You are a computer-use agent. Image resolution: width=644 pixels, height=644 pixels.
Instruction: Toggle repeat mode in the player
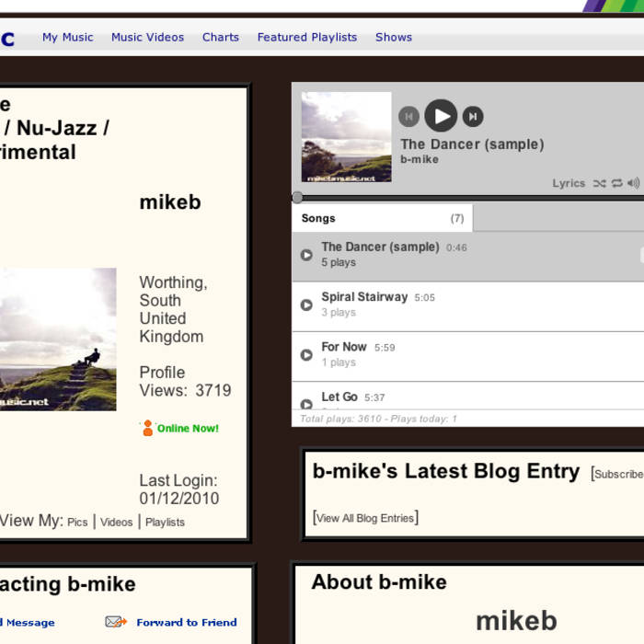616,183
